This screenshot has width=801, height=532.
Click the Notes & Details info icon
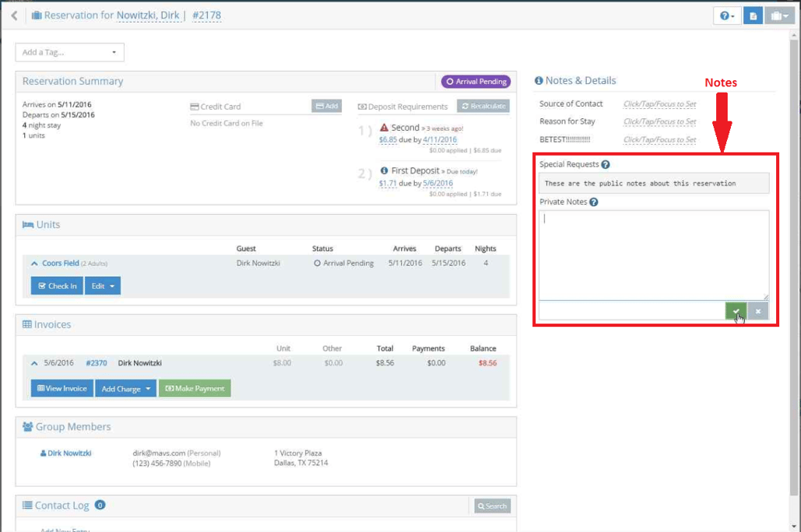(x=539, y=81)
